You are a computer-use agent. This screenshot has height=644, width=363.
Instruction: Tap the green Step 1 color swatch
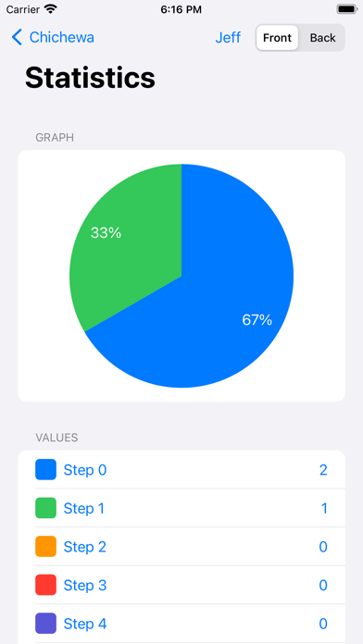point(45,508)
